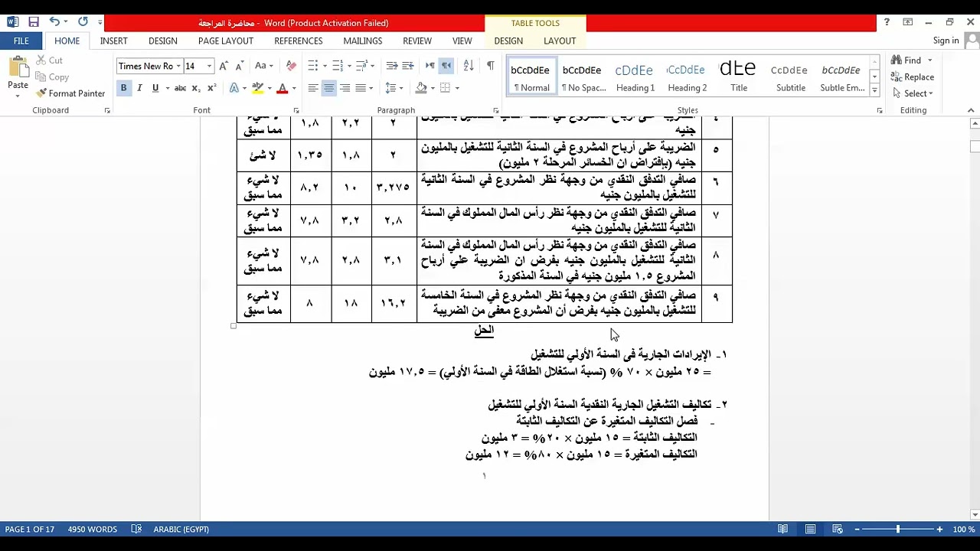Click the 100 % zoom level
980x551 pixels.
pos(964,529)
